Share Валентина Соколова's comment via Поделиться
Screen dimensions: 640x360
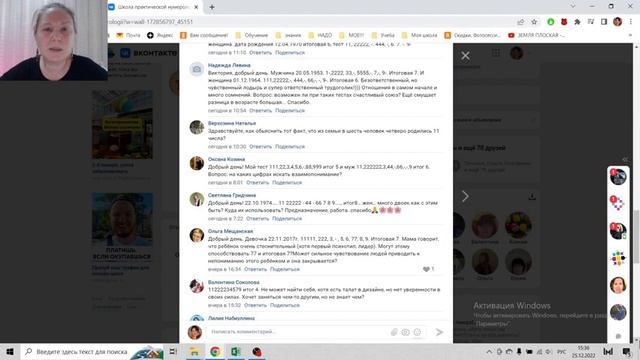click(x=285, y=305)
